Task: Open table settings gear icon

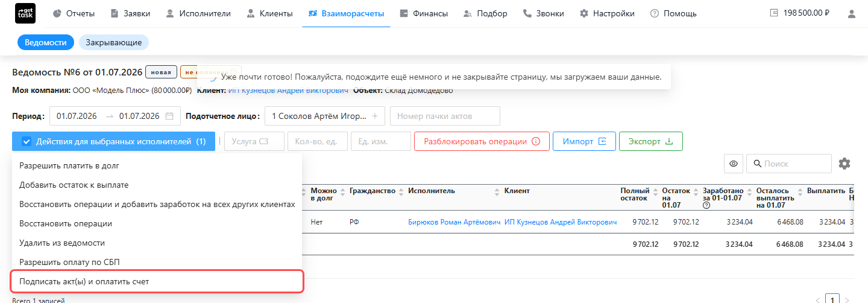Action: point(844,164)
